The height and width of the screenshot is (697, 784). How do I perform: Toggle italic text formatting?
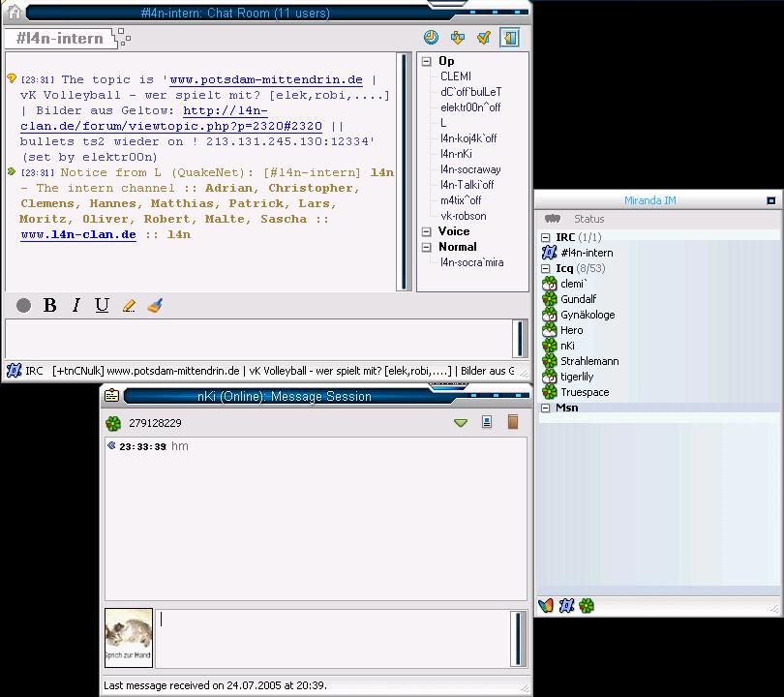[x=76, y=306]
